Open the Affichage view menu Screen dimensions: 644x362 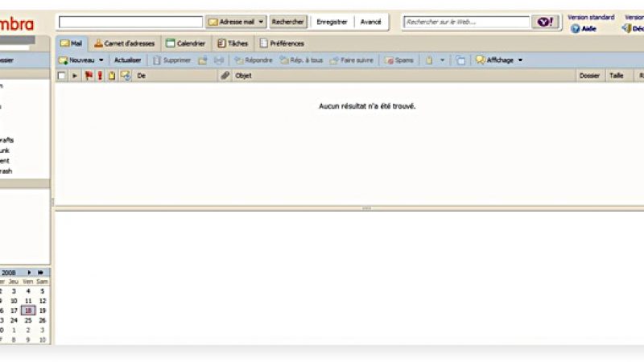[499, 60]
